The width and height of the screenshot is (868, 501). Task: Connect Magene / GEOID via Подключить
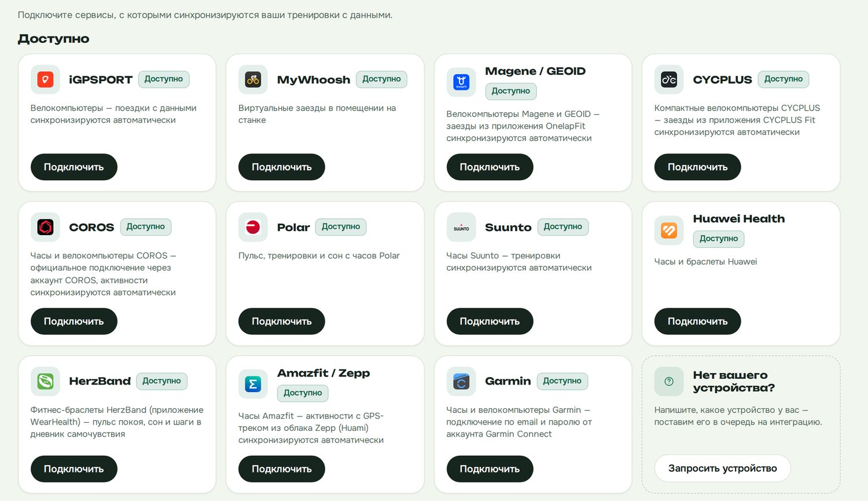point(490,167)
